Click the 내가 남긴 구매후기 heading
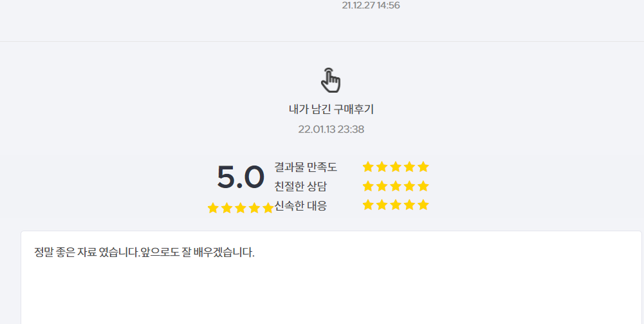The height and width of the screenshot is (324, 644). [331, 110]
